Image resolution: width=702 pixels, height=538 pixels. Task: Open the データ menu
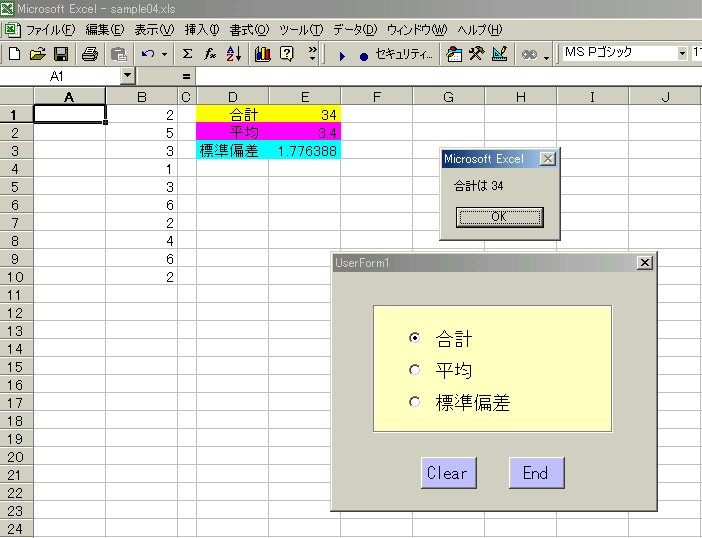tap(356, 30)
